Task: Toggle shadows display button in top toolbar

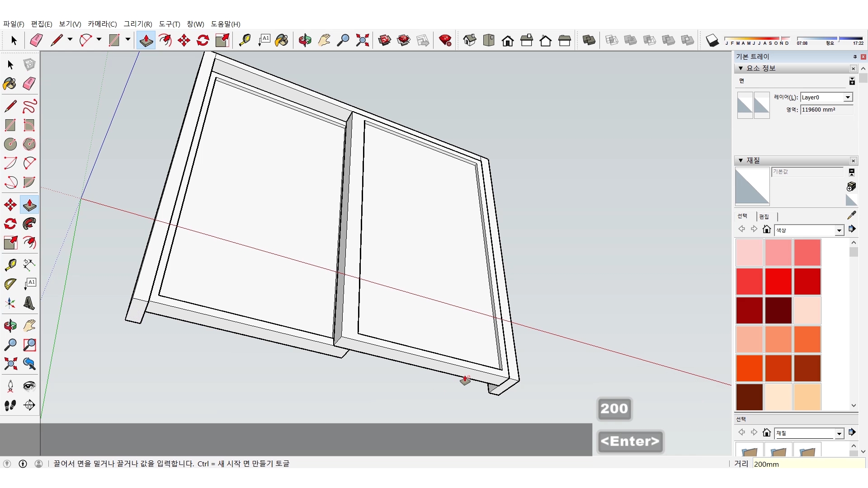Action: click(x=712, y=41)
